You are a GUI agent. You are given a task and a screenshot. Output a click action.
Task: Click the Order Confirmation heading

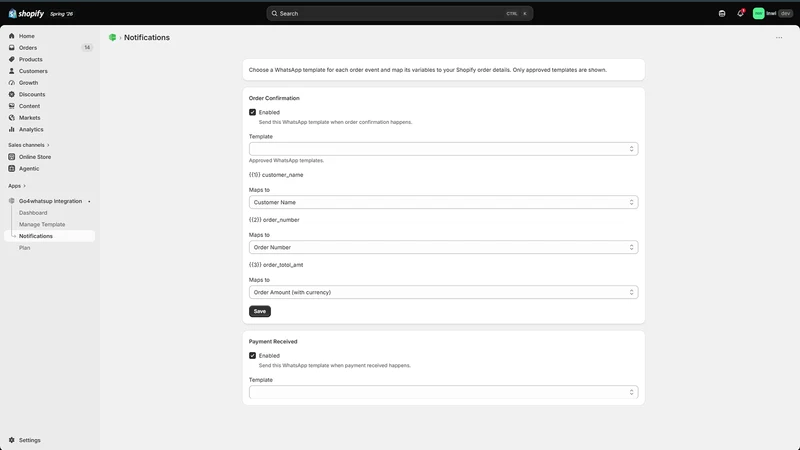[274, 98]
